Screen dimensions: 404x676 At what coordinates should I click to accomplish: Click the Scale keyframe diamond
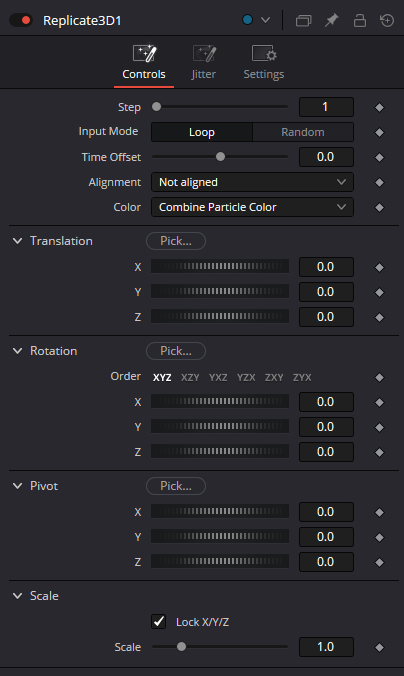tap(379, 647)
